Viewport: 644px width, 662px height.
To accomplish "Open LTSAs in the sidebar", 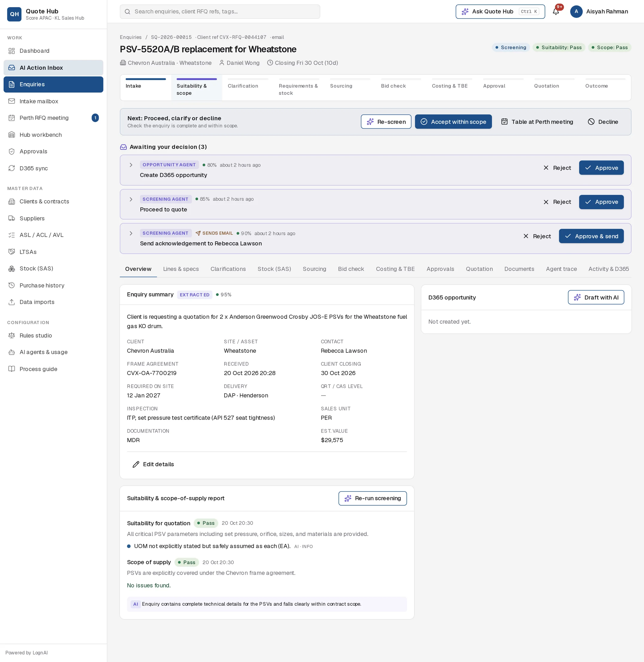I will [x=53, y=252].
